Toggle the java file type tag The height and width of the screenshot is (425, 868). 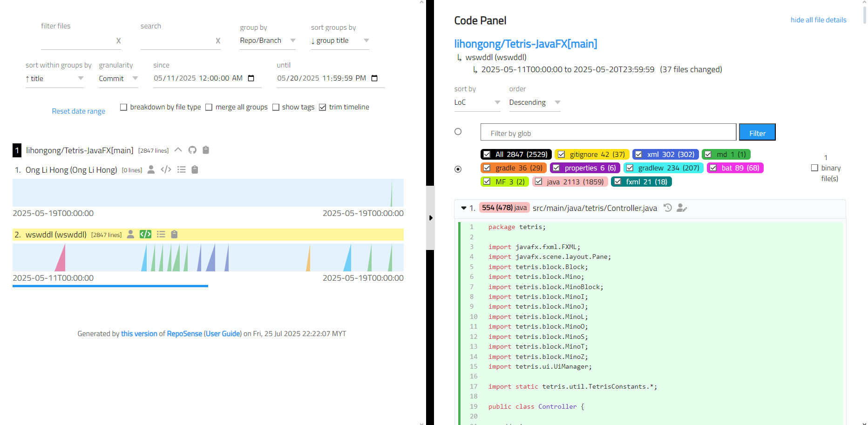[x=570, y=182]
